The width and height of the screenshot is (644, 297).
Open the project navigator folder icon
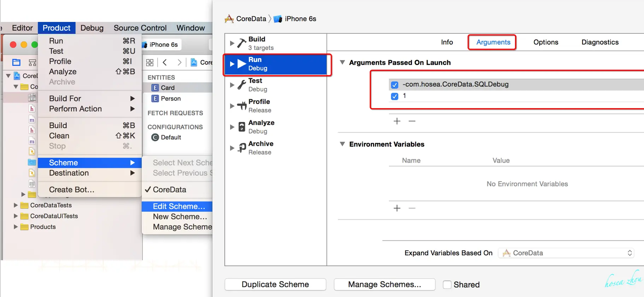[16, 63]
